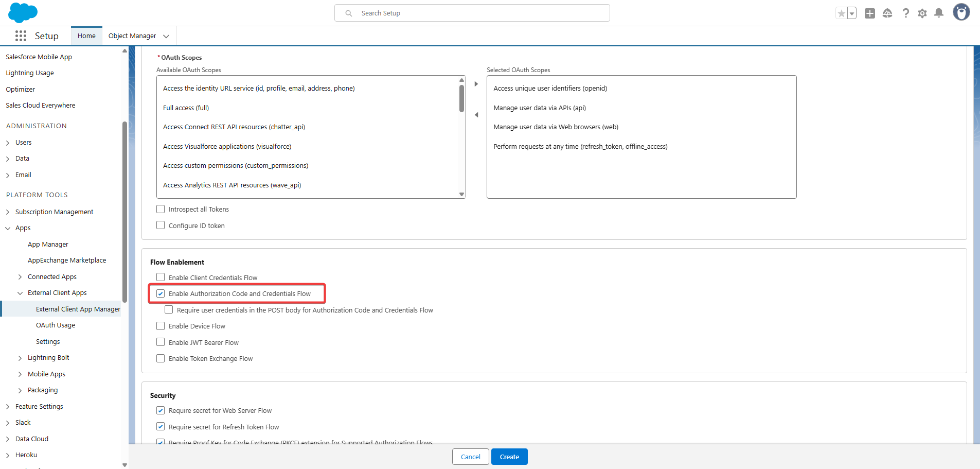Viewport: 980px width, 469px height.
Task: Remove the selected scope with the left arrow
Action: coord(476,115)
